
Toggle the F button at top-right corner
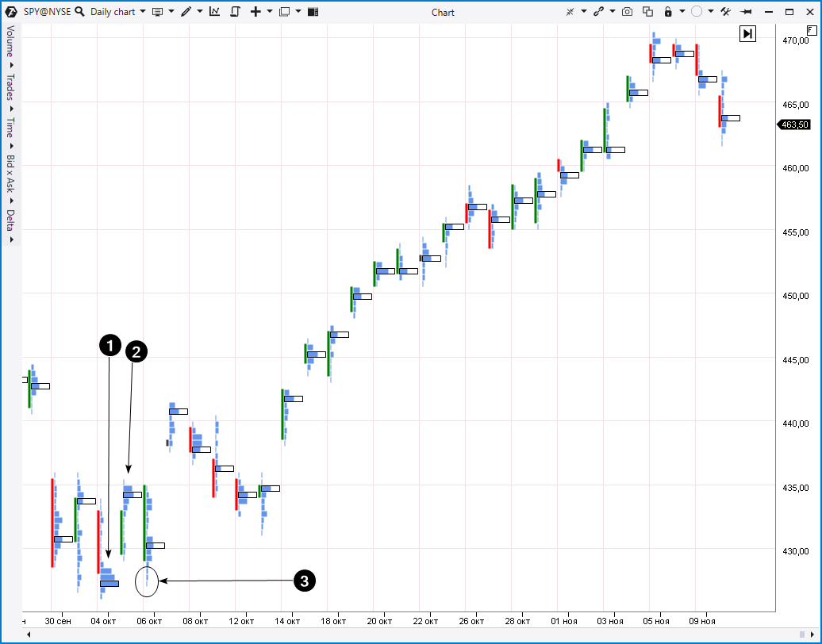coord(811,30)
